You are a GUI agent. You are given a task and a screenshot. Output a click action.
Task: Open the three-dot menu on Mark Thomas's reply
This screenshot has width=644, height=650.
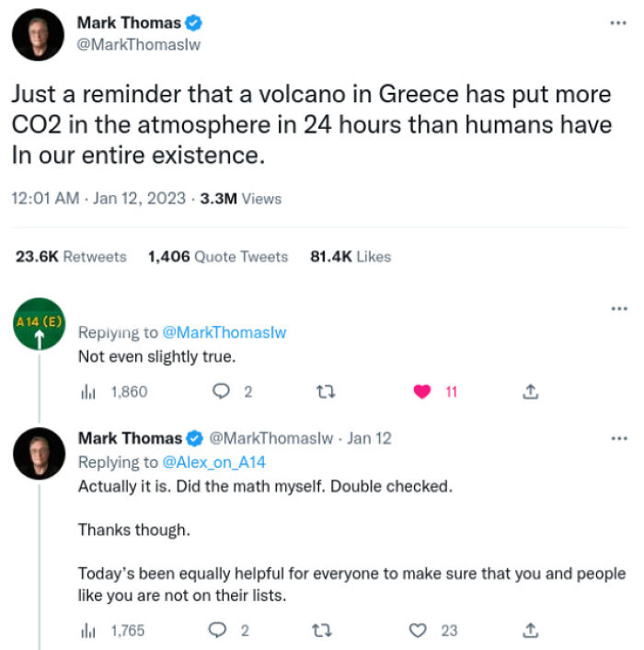point(617,438)
